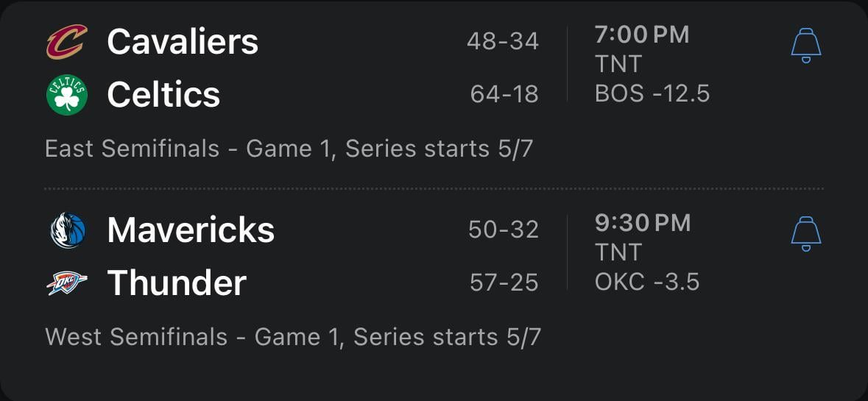
Task: Open West Semifinals Game 1 series info
Action: tap(293, 337)
